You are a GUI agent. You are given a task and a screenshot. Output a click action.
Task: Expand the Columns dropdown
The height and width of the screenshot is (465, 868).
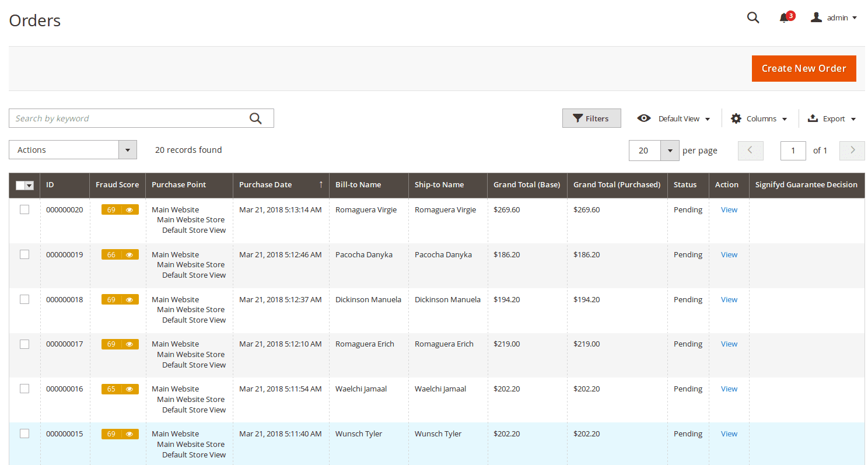(x=759, y=118)
